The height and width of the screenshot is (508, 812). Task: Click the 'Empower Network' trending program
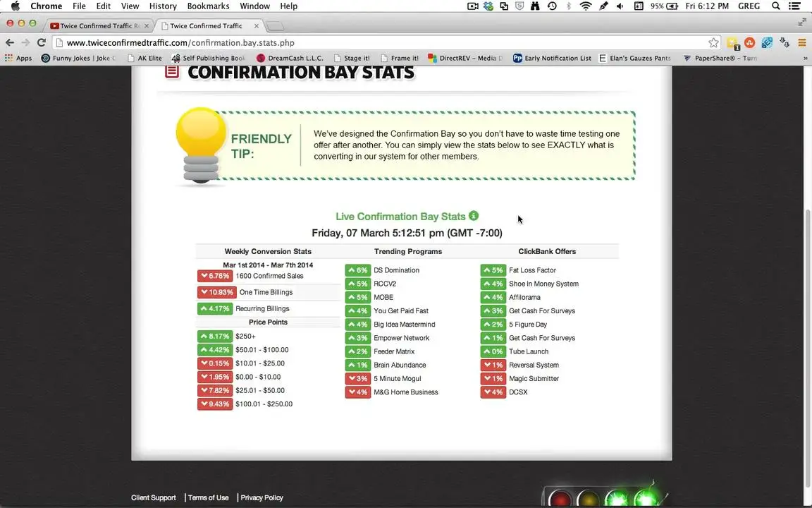401,338
